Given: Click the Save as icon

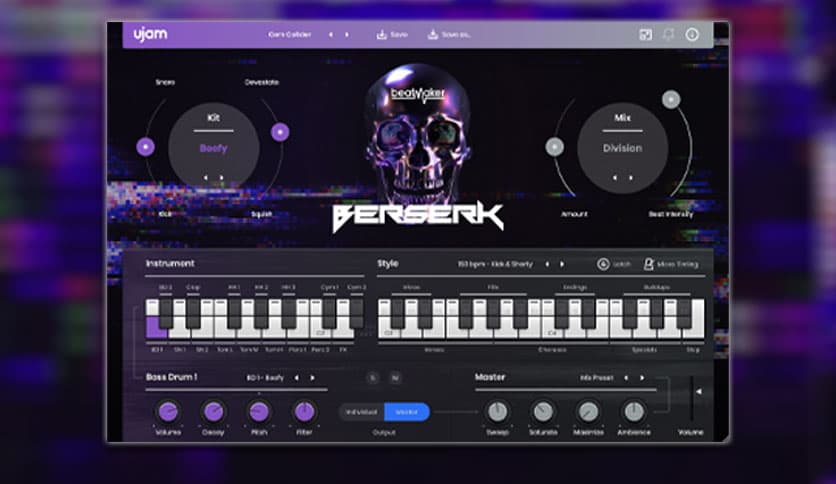Looking at the screenshot, I should coord(433,35).
